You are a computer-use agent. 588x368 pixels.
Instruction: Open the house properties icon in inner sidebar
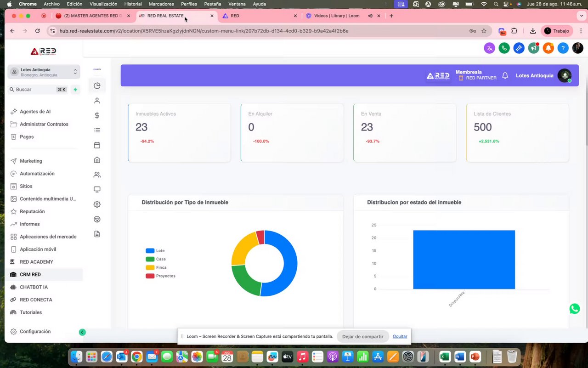pos(97,160)
